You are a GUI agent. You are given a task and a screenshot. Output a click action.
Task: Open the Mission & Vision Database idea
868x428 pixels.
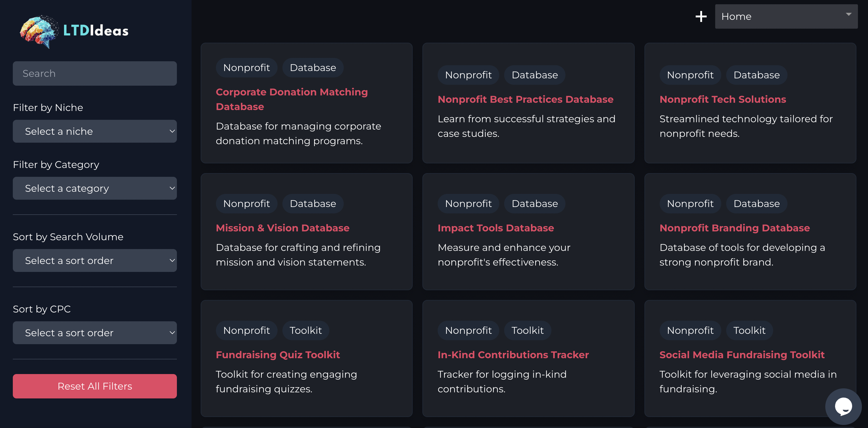pyautogui.click(x=282, y=228)
